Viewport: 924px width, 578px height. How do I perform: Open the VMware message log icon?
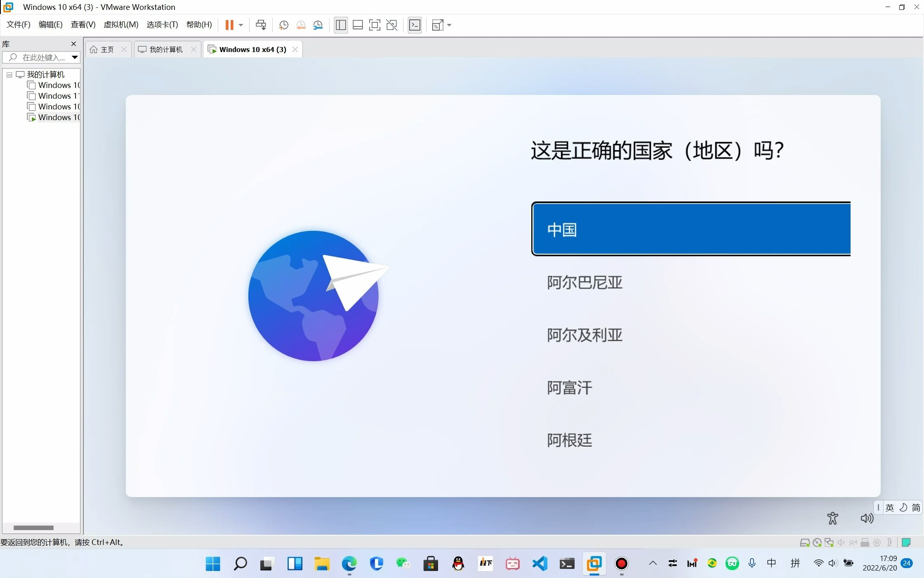pos(906,542)
